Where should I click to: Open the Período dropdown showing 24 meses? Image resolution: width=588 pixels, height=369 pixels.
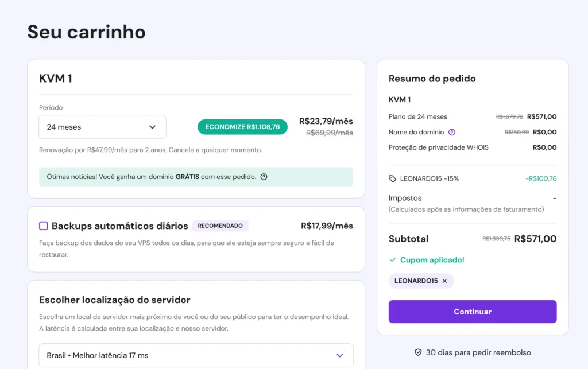pos(102,127)
